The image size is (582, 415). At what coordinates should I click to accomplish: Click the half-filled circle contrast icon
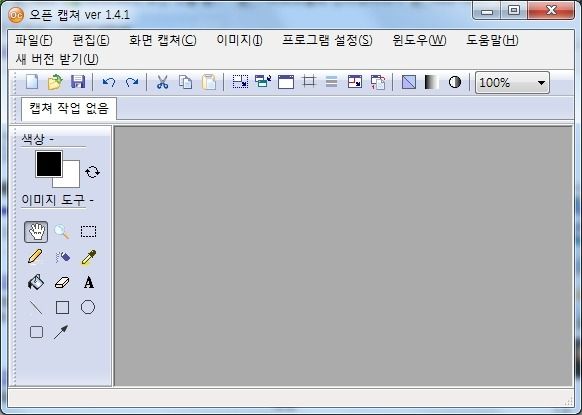click(455, 82)
